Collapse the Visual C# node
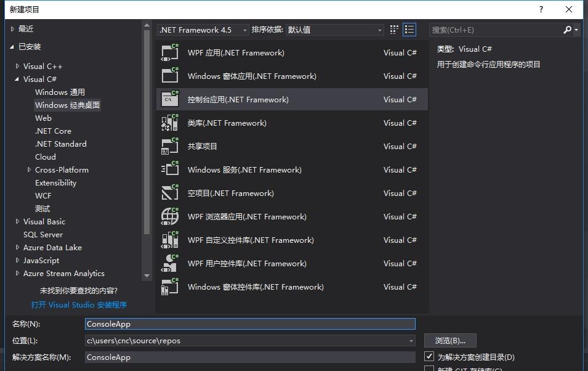Image resolution: width=588 pixels, height=371 pixels. pyautogui.click(x=17, y=79)
